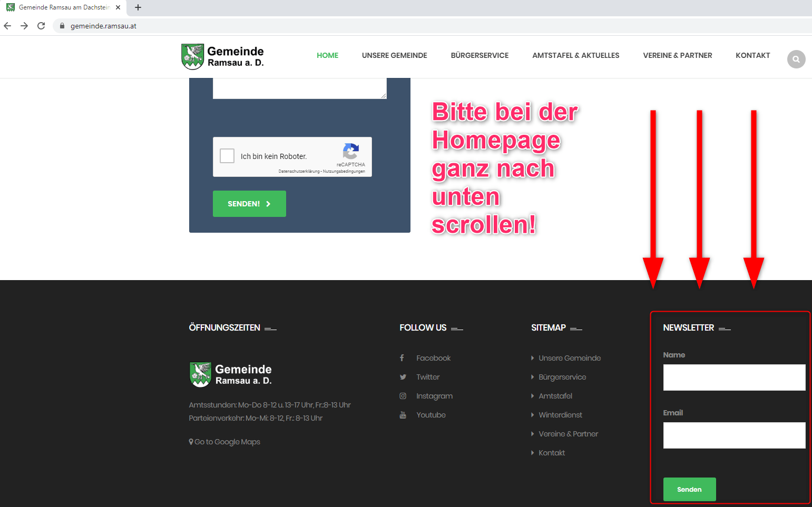This screenshot has height=507, width=812.
Task: Click the Parteienverkehr hours text
Action: (256, 418)
